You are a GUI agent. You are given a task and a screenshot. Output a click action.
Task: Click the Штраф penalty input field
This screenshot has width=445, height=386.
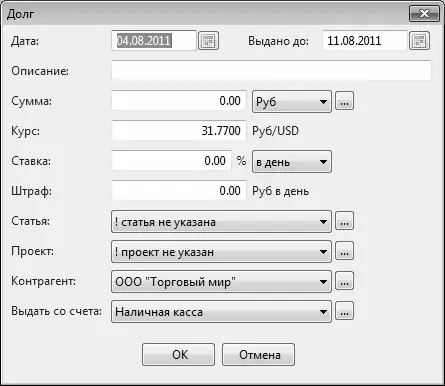[x=179, y=190]
